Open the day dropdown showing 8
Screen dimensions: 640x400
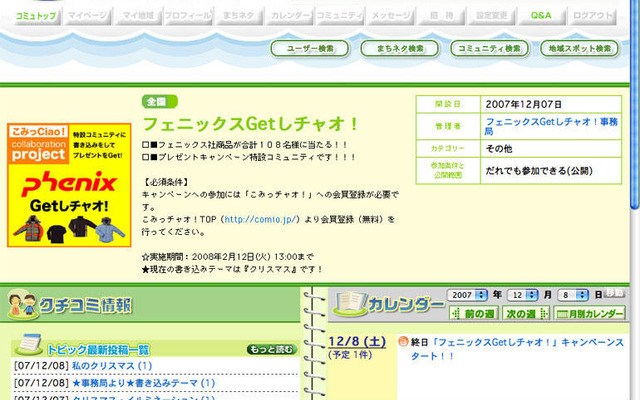(x=573, y=295)
